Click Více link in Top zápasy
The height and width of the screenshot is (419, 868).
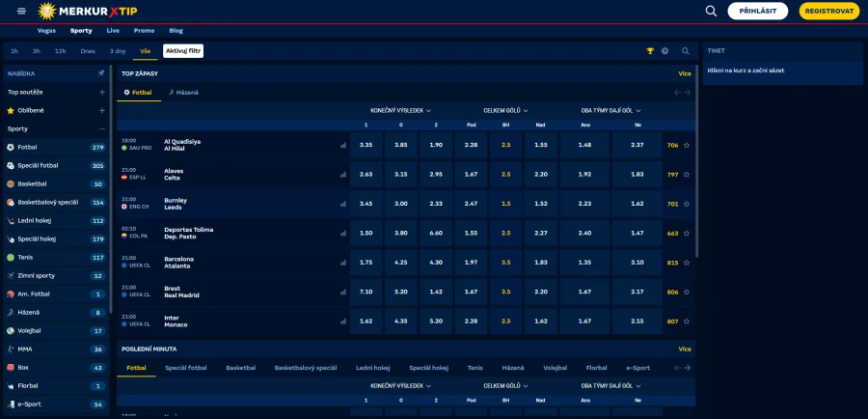point(685,73)
